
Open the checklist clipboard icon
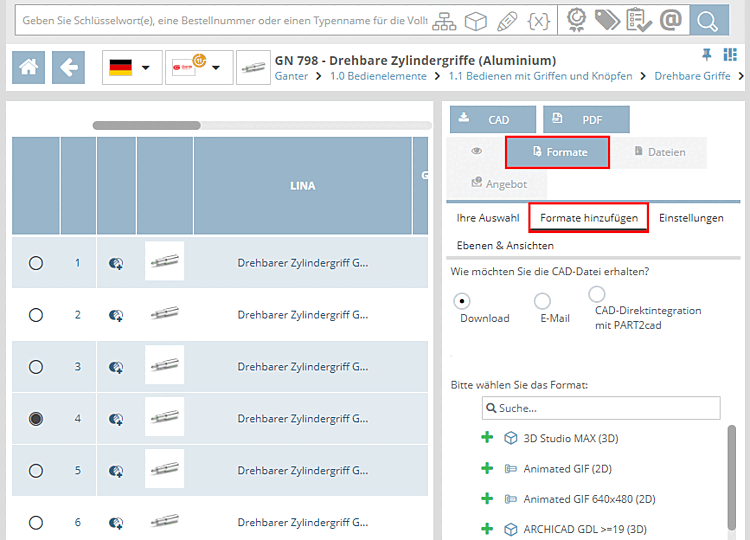639,20
